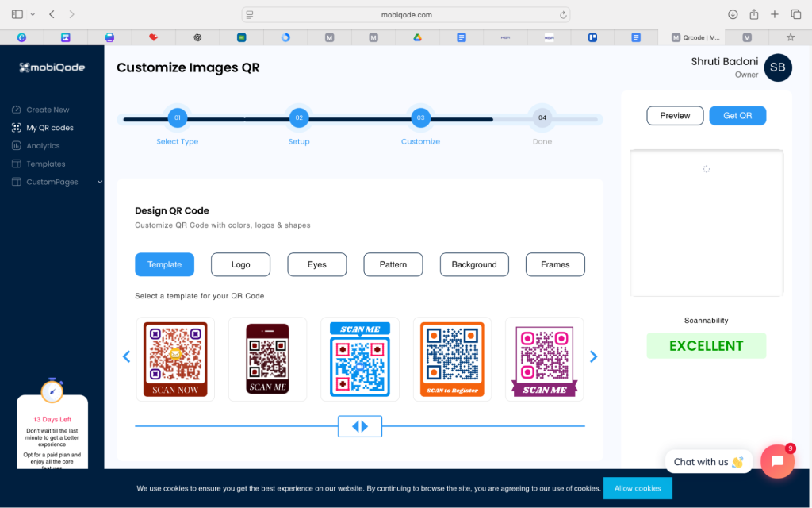Select the Eyes customization option
This screenshot has height=508, width=812.
click(x=316, y=264)
